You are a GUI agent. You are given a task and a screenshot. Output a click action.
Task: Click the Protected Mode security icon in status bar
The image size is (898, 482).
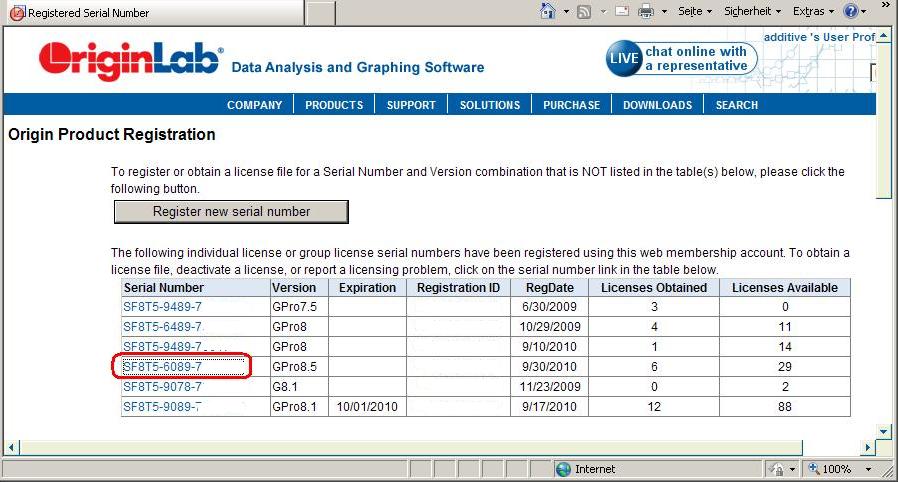tap(777, 469)
